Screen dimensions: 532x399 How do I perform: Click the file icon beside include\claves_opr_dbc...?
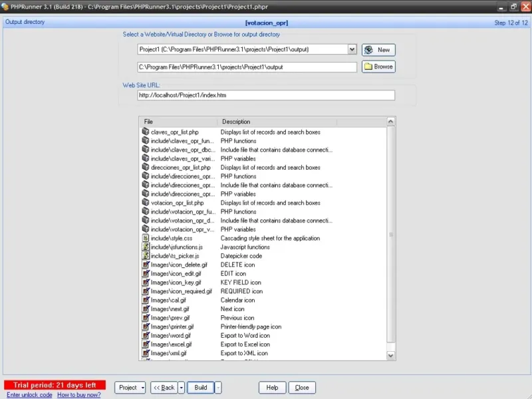click(146, 149)
